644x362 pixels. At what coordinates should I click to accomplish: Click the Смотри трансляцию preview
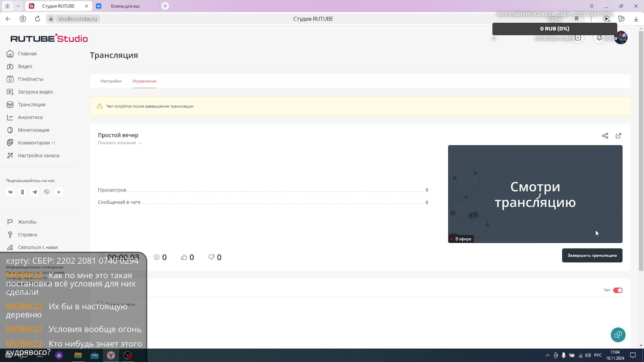click(x=535, y=194)
